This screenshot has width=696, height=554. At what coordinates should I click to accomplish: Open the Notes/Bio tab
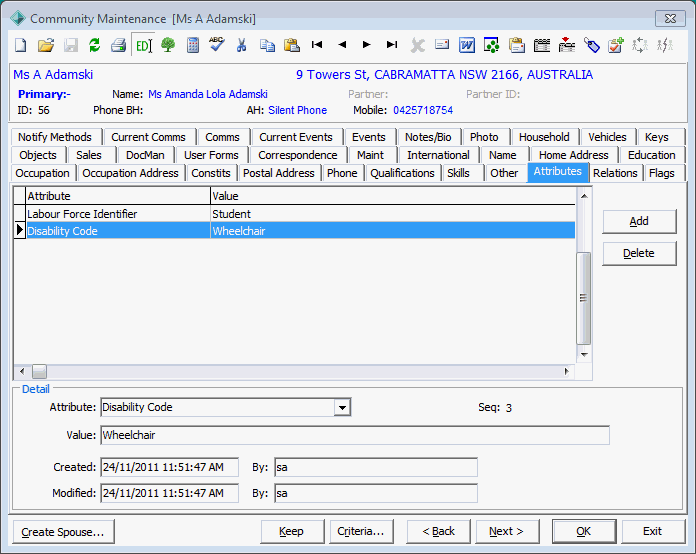428,137
